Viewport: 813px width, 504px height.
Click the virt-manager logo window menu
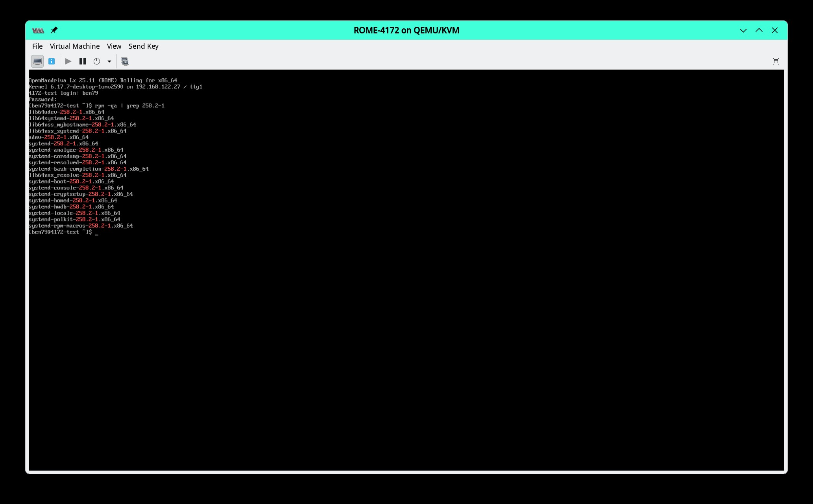(x=38, y=30)
